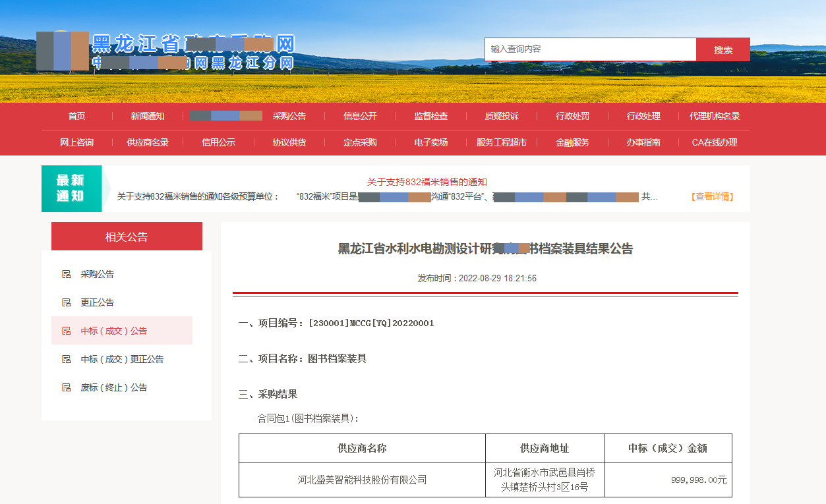Focus the 输入查询内容 search field
Screen dimensions: 826x504
590,49
